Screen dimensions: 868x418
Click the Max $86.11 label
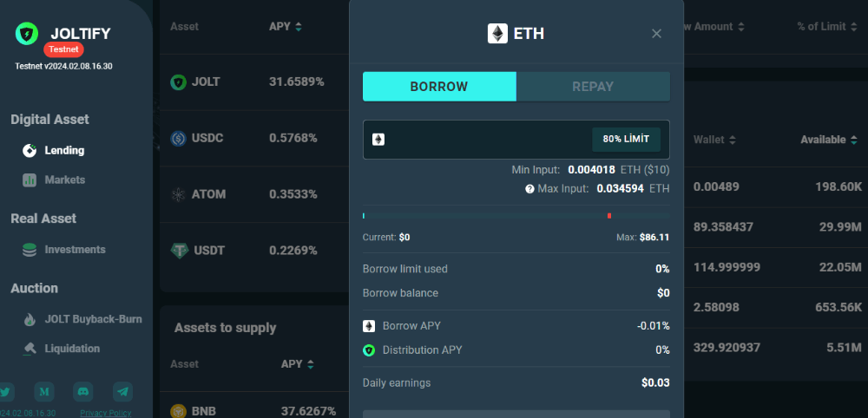tap(642, 238)
